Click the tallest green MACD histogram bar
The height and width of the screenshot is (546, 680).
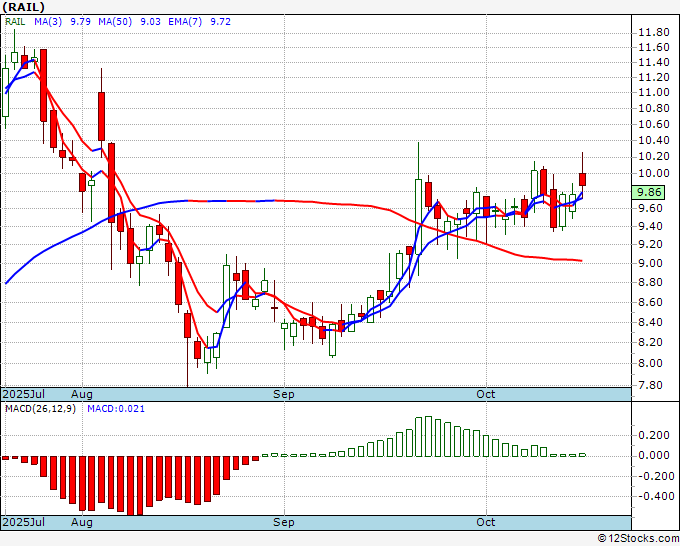point(428,436)
